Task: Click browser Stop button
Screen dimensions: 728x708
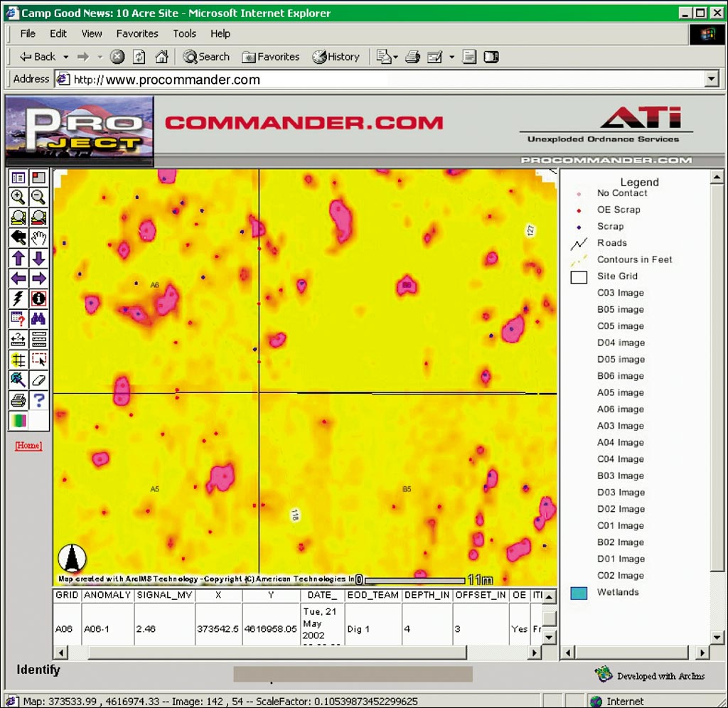Action: [x=117, y=57]
